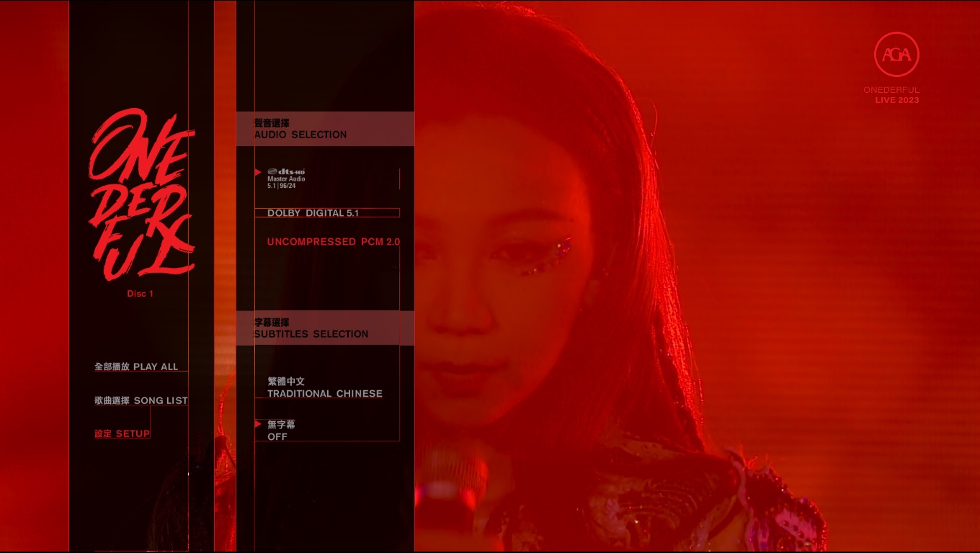Viewport: 980px width, 553px height.
Task: Switch audio to Uncompressed PCM 2.0
Action: pos(333,242)
